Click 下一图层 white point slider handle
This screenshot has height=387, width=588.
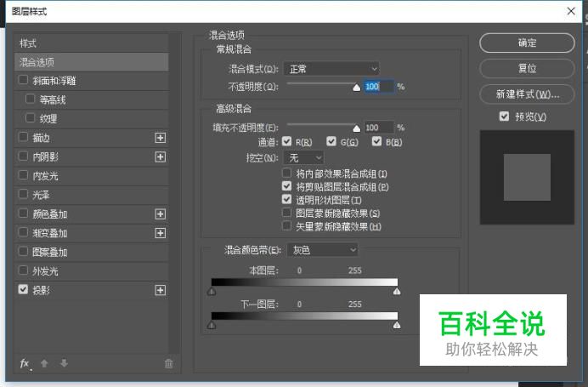click(397, 325)
